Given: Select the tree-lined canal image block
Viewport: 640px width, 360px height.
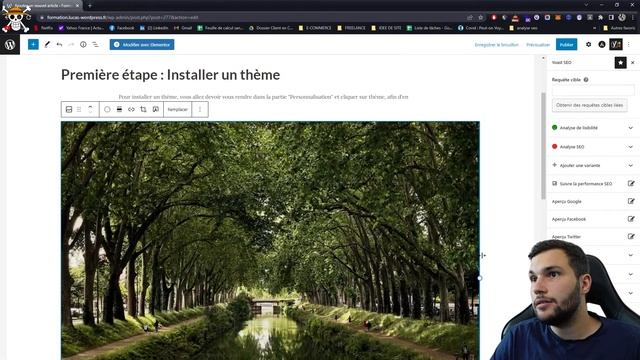Looking at the screenshot, I should pyautogui.click(x=270, y=240).
